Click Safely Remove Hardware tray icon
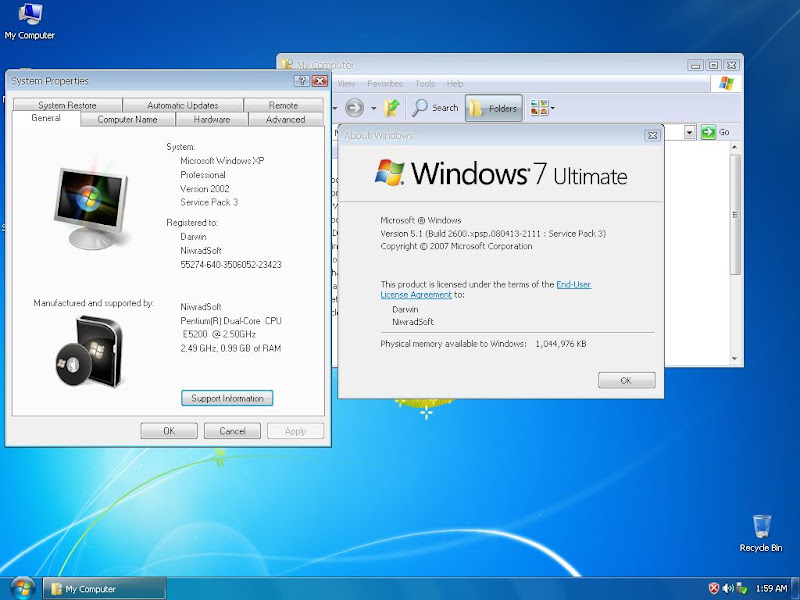The width and height of the screenshot is (800, 600). click(x=742, y=589)
